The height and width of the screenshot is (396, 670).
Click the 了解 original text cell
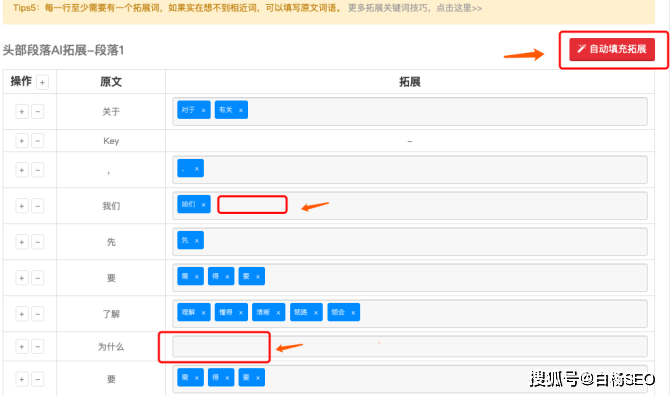point(111,314)
